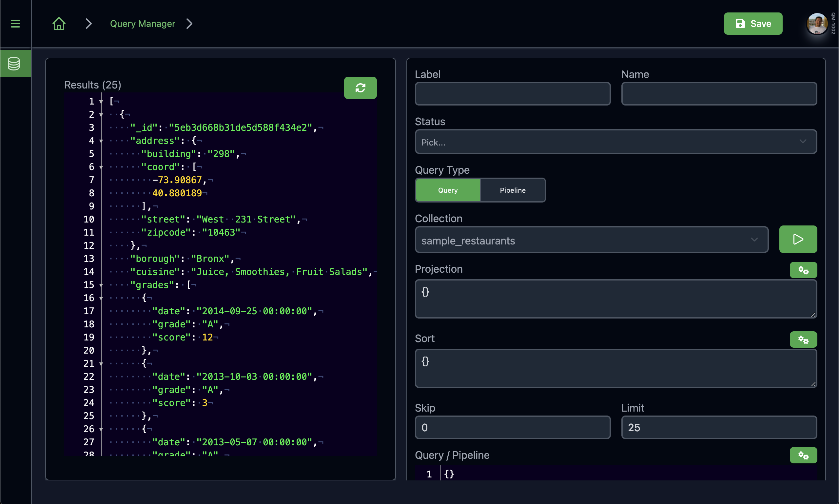Collapse the address object in the results
This screenshot has height=504, width=839.
click(x=101, y=141)
